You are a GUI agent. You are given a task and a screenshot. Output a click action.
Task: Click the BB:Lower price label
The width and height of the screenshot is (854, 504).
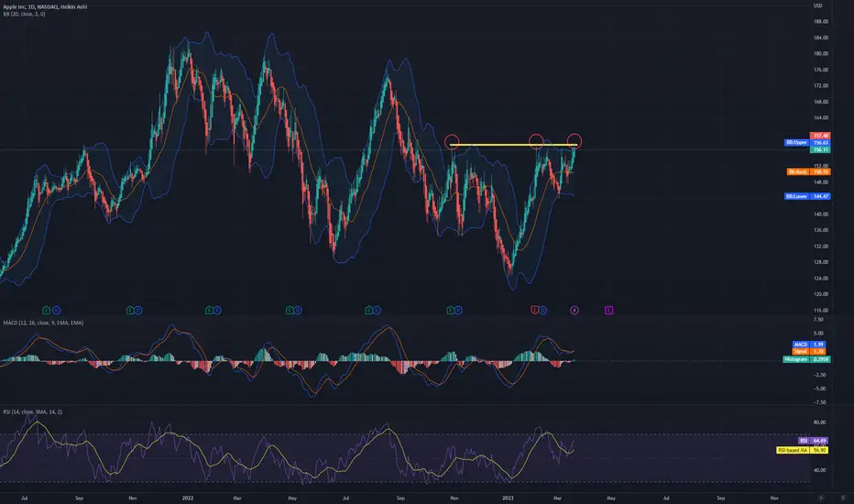point(807,196)
